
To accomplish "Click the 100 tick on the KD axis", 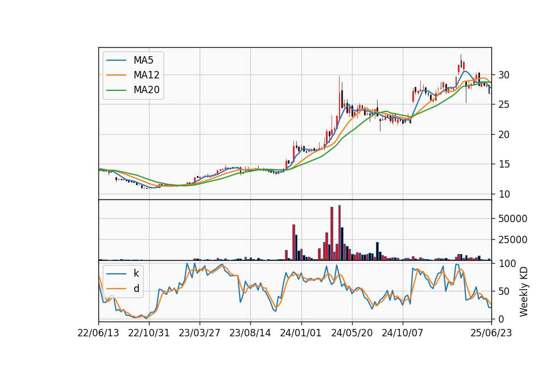I will [507, 263].
